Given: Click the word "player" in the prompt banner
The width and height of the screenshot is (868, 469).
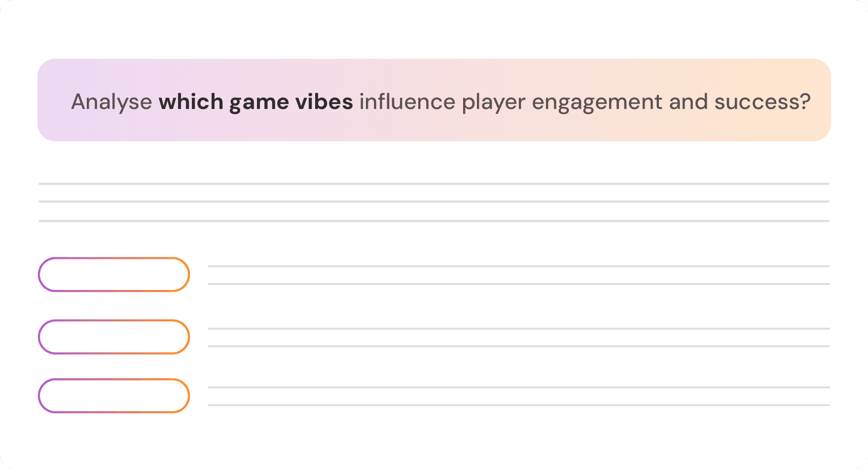Looking at the screenshot, I should point(494,102).
